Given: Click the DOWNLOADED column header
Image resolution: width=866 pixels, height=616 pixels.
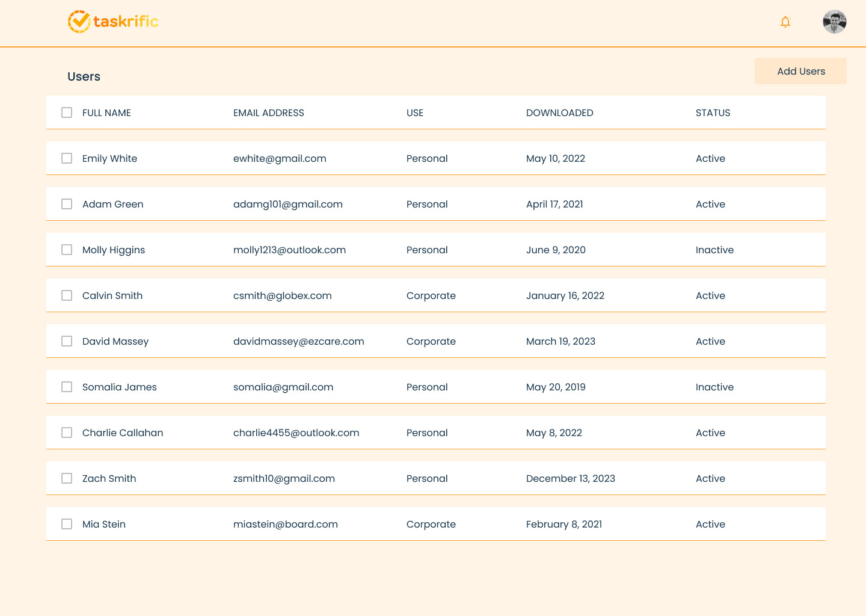Looking at the screenshot, I should click(559, 112).
